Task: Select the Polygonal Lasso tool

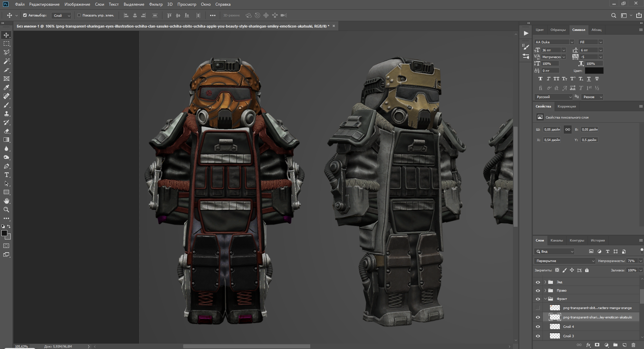Action: (6, 52)
